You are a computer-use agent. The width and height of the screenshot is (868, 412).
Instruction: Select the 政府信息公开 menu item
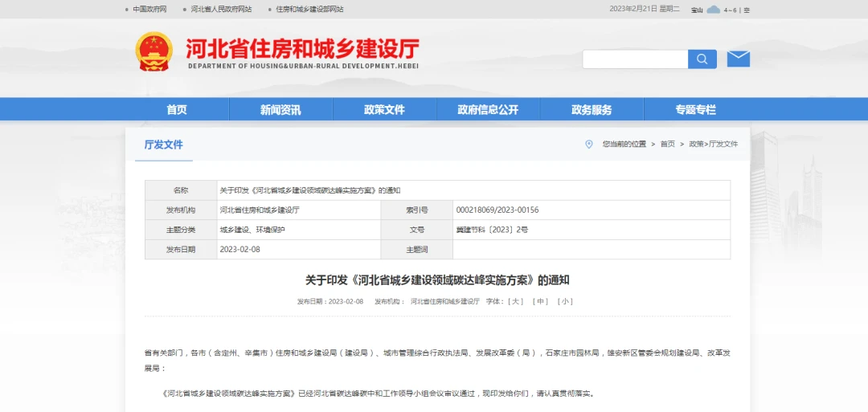pos(488,110)
